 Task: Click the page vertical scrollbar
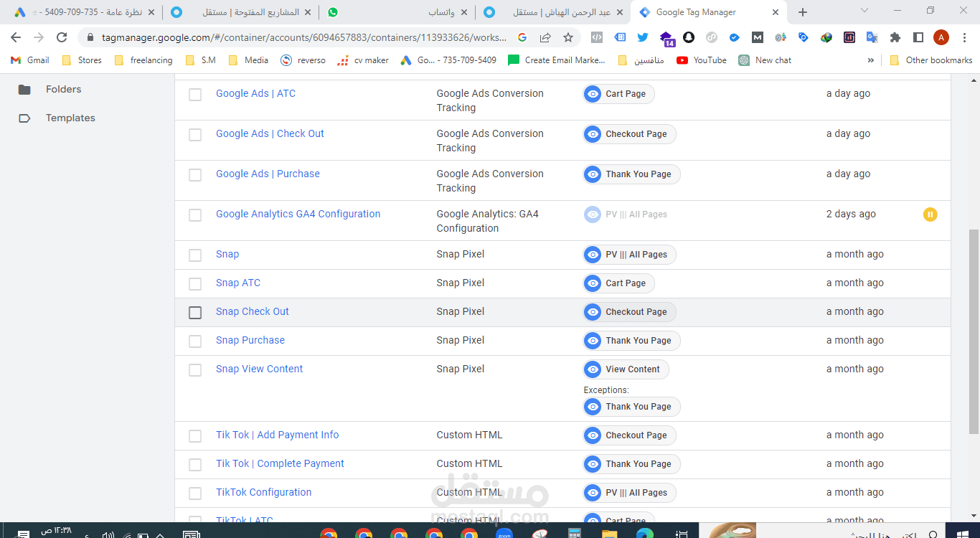pyautogui.click(x=974, y=330)
